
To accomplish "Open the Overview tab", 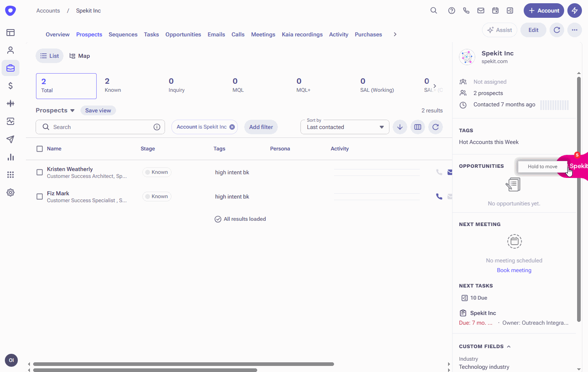I will point(57,34).
